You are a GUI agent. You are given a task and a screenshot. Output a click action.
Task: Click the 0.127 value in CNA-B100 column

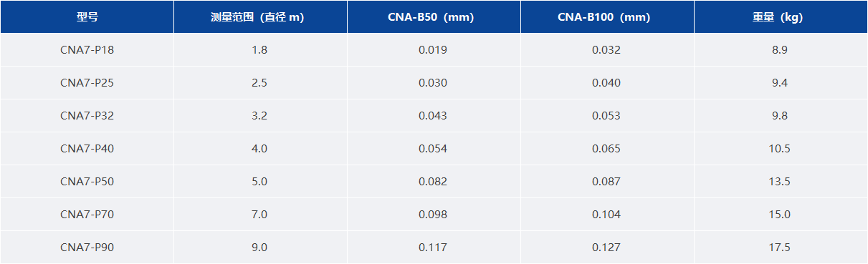pyautogui.click(x=606, y=248)
